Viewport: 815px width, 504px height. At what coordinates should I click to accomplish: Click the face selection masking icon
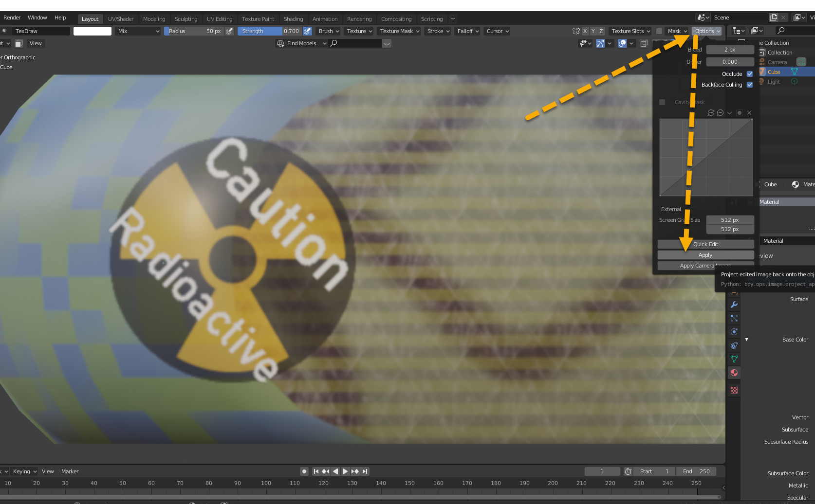point(19,43)
